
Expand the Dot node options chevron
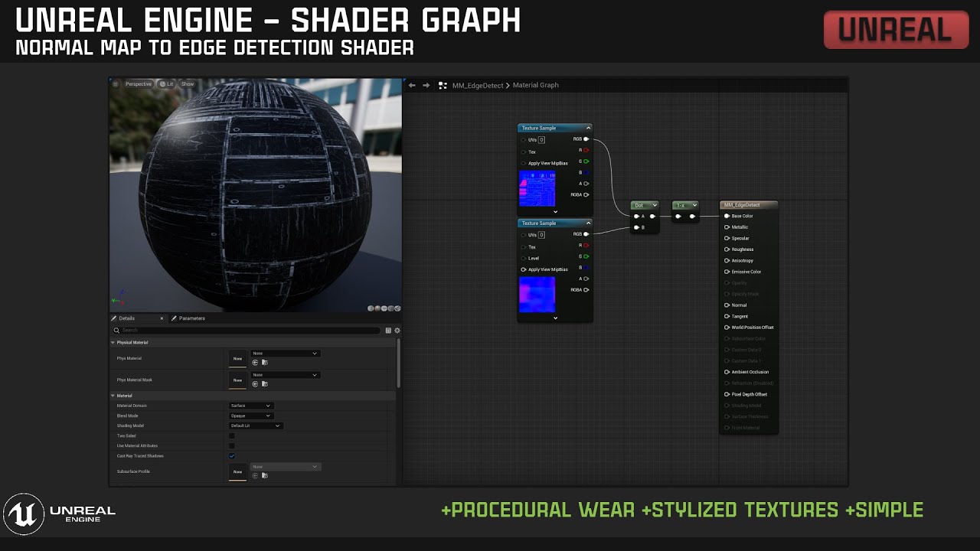coord(655,205)
